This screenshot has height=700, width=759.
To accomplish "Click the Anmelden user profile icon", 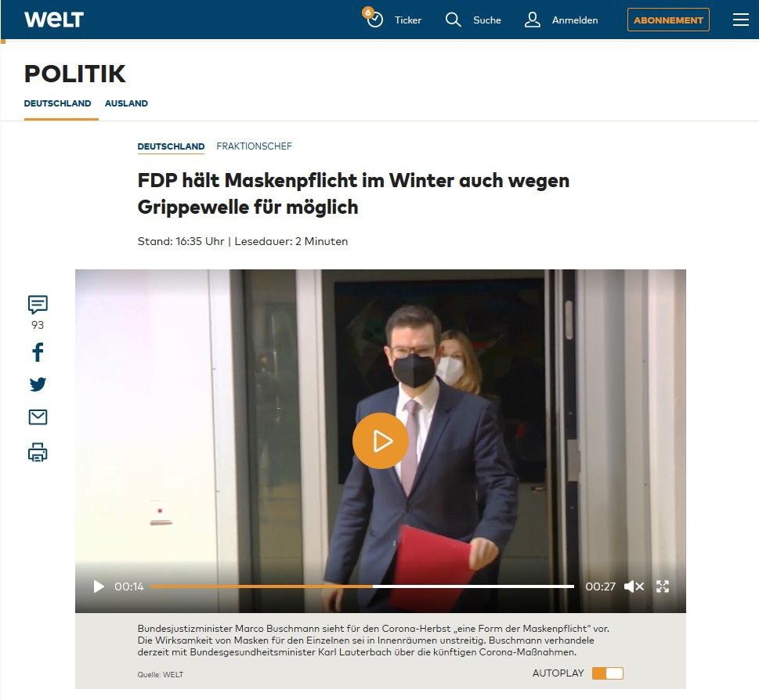I will point(533,20).
